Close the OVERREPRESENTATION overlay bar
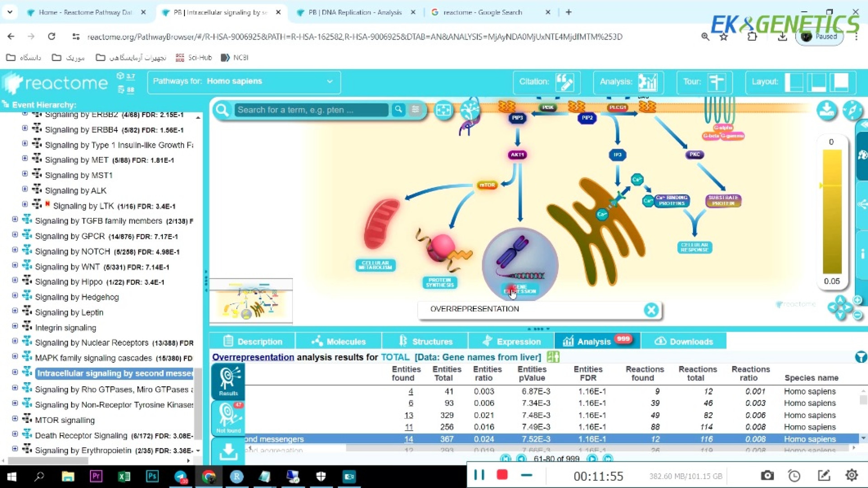Viewport: 868px width, 488px height. tap(651, 310)
